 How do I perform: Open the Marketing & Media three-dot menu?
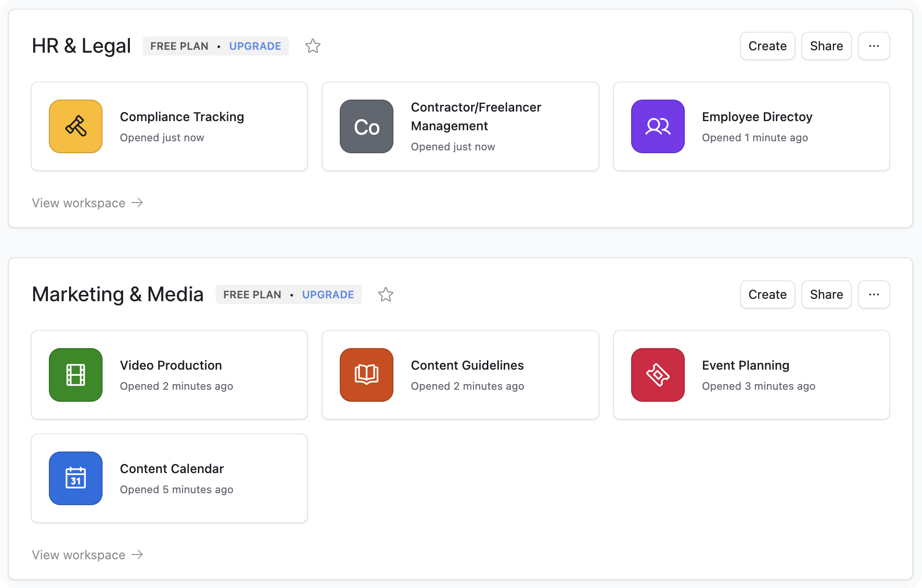[x=874, y=294]
